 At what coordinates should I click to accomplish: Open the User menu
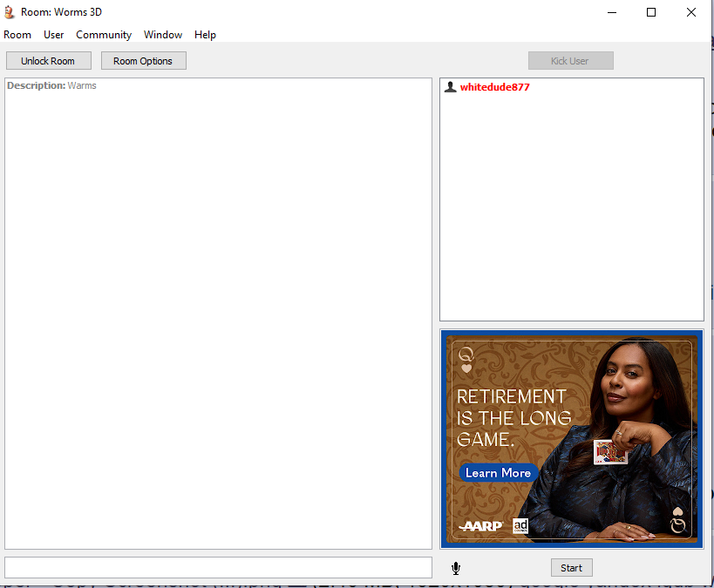[54, 35]
